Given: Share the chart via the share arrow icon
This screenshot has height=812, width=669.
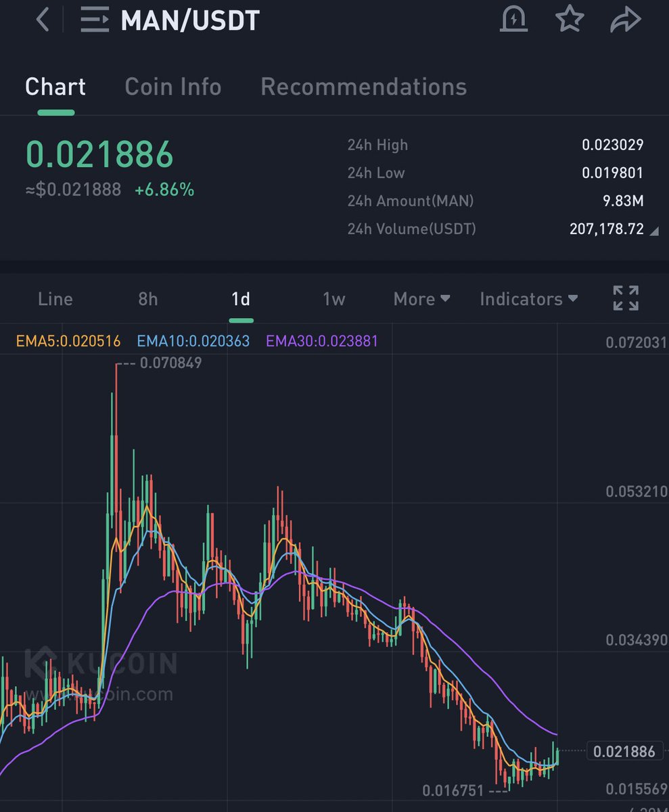Looking at the screenshot, I should 626,20.
